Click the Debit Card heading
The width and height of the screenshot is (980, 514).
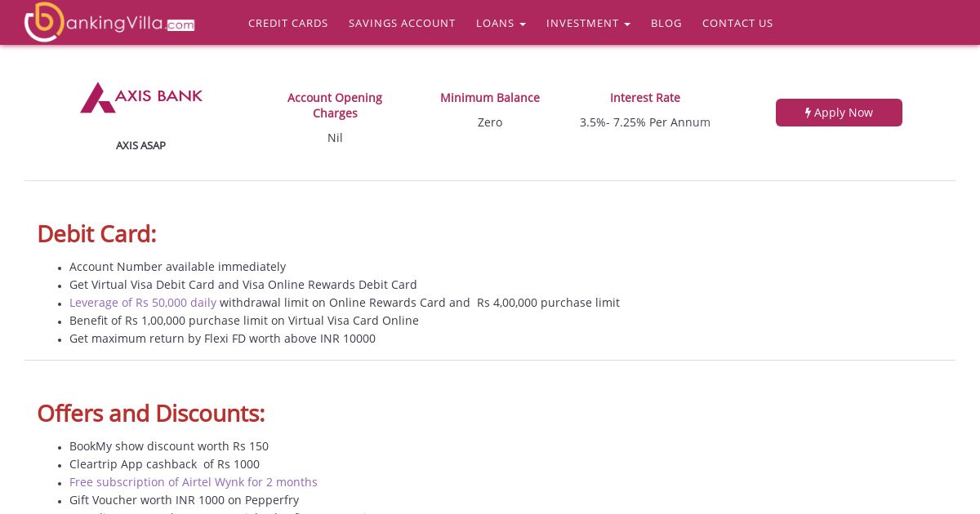tap(96, 233)
